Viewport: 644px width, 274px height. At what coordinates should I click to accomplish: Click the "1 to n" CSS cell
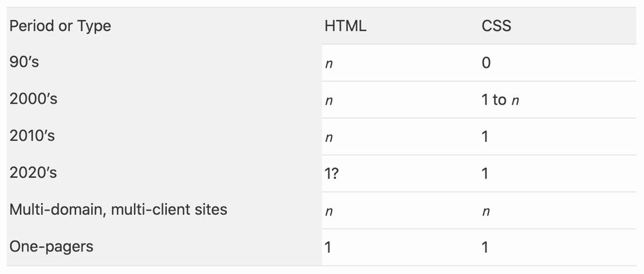point(500,100)
